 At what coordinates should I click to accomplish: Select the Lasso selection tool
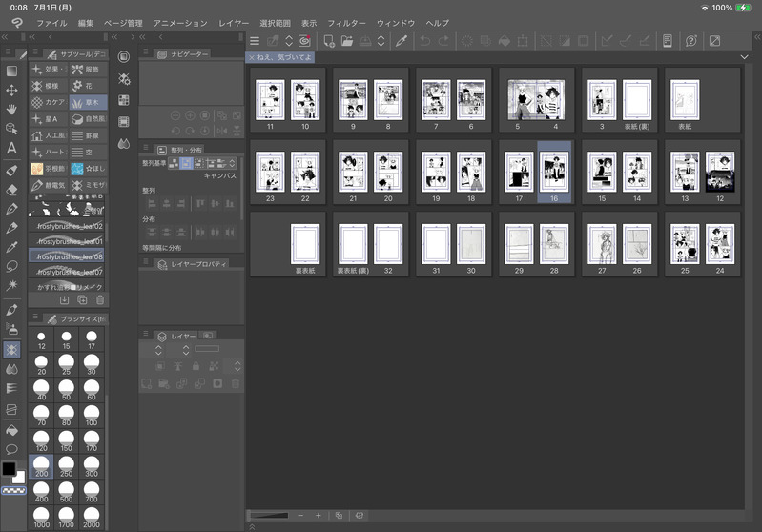[11, 266]
